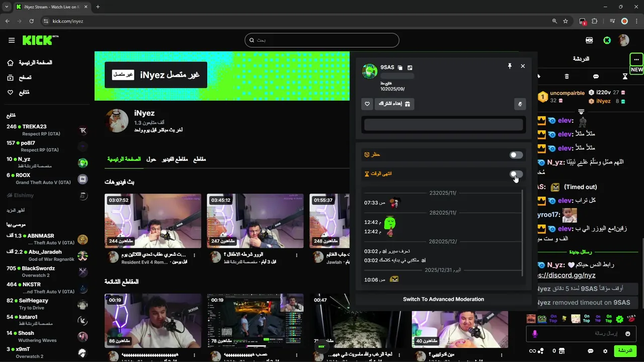Click the speech bubble icon in chat toolbar
This screenshot has width=644, height=362.
tap(596, 76)
